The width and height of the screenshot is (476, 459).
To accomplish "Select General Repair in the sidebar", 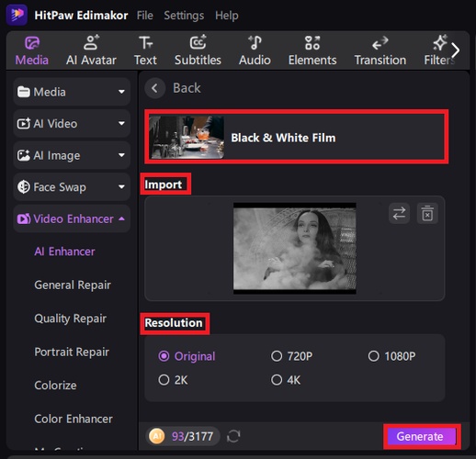I will coord(73,285).
